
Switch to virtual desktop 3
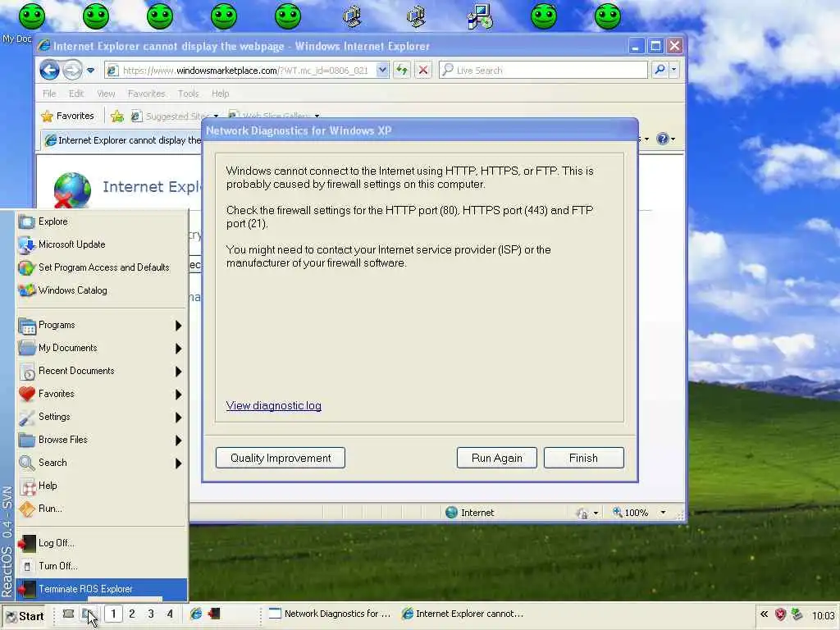(151, 614)
